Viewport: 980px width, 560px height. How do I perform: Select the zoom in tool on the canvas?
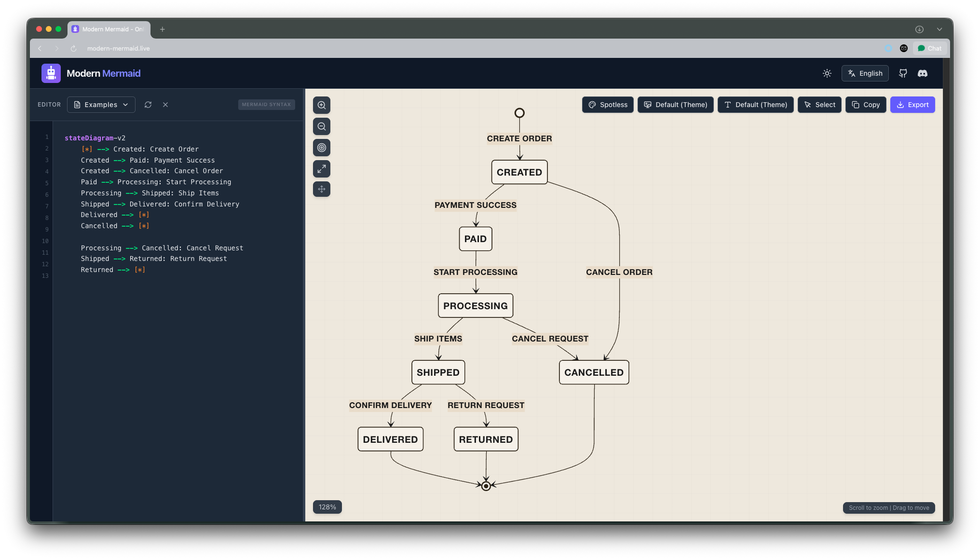click(322, 105)
